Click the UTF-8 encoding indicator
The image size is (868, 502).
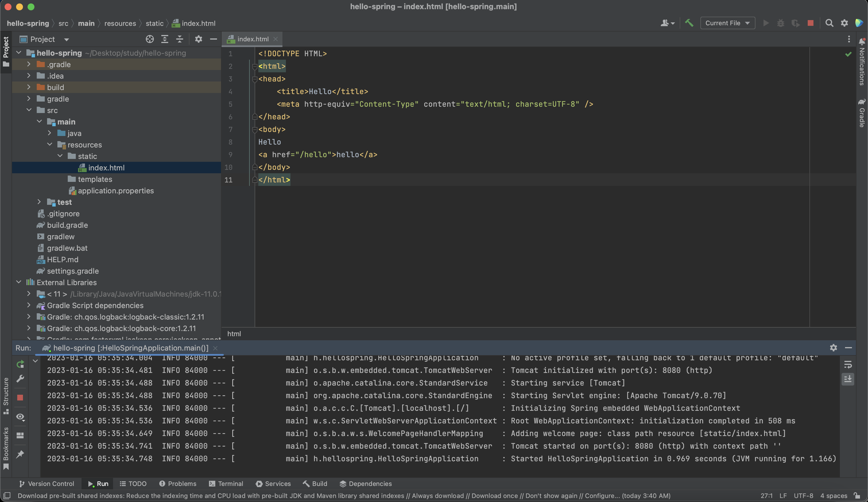click(803, 495)
